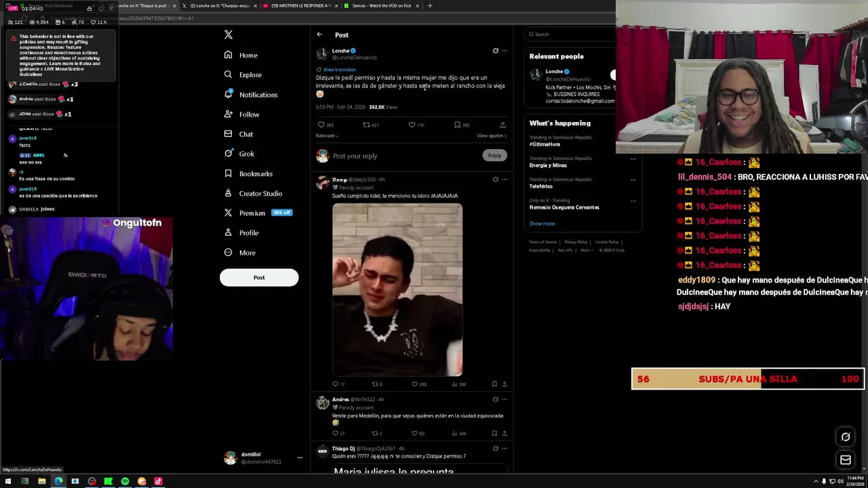Click the X logo above the sidebar

229,35
